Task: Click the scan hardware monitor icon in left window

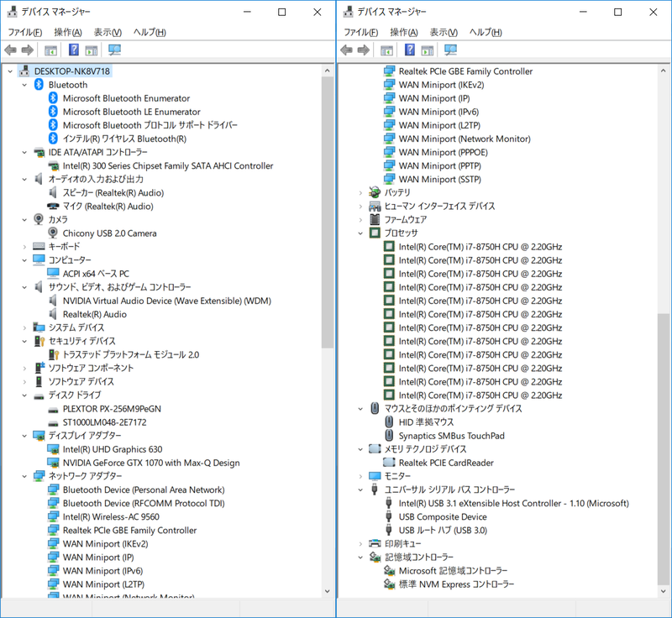Action: [114, 50]
